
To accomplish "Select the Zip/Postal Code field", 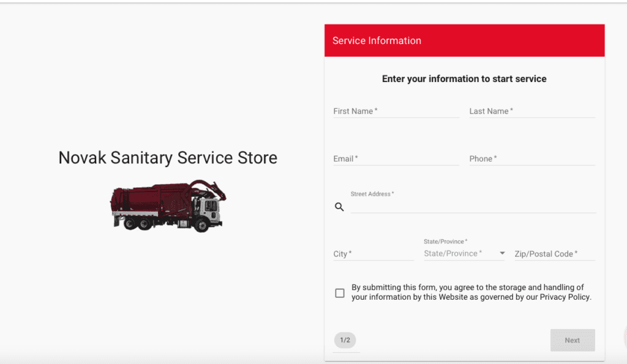I will 554,254.
